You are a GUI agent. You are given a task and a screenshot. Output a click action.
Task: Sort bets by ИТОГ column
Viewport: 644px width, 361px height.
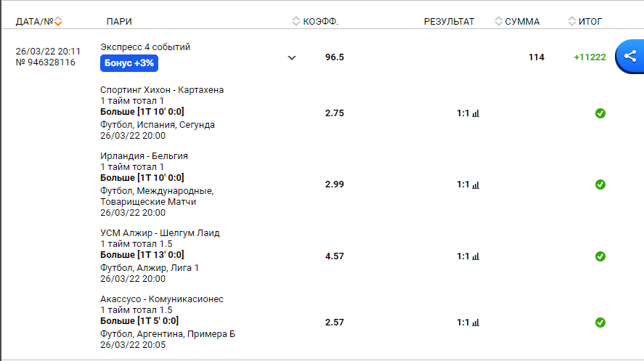pos(585,22)
